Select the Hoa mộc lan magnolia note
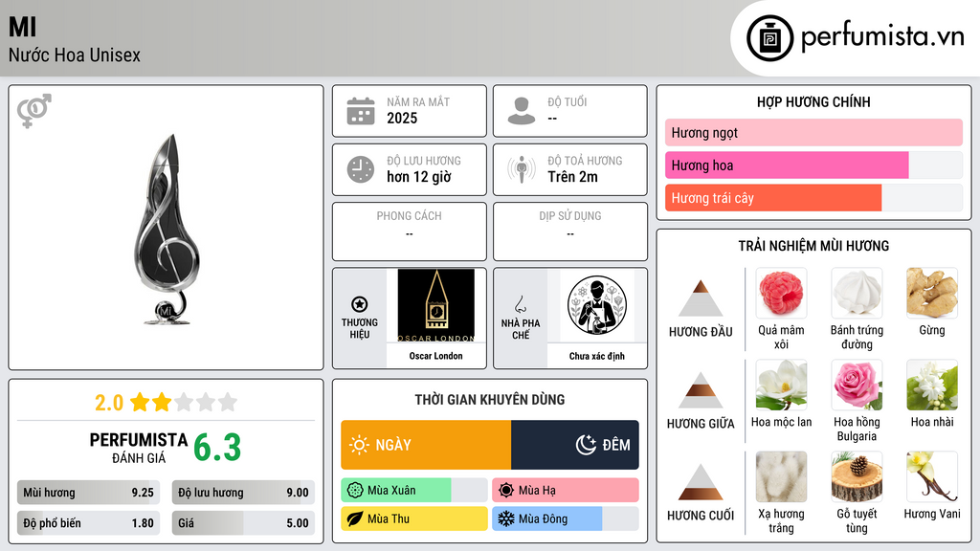The image size is (980, 551). click(781, 385)
